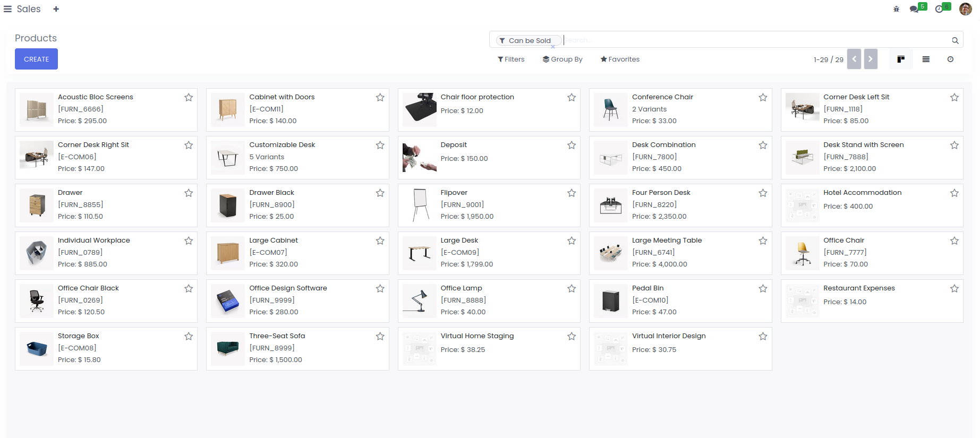
Task: Open the Three-Seat Sofa product thumbnail
Action: pos(228,349)
